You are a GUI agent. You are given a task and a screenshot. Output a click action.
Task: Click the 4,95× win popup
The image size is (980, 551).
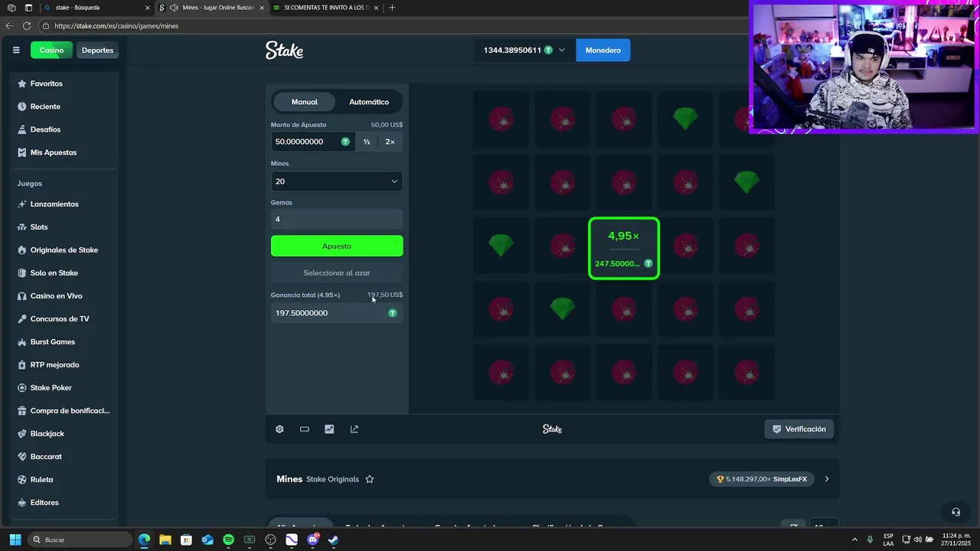pos(623,248)
